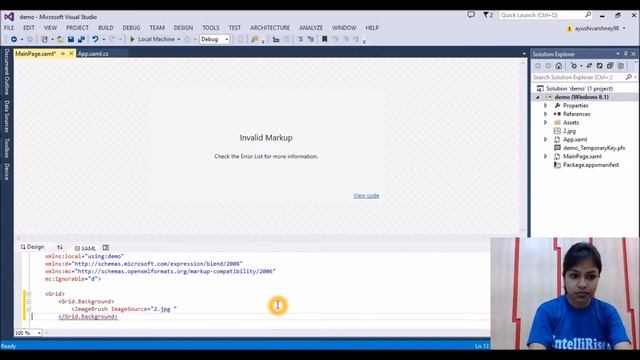Click the ImageBrush ImageSource code line
This screenshot has height=360, width=640.
(x=124, y=309)
